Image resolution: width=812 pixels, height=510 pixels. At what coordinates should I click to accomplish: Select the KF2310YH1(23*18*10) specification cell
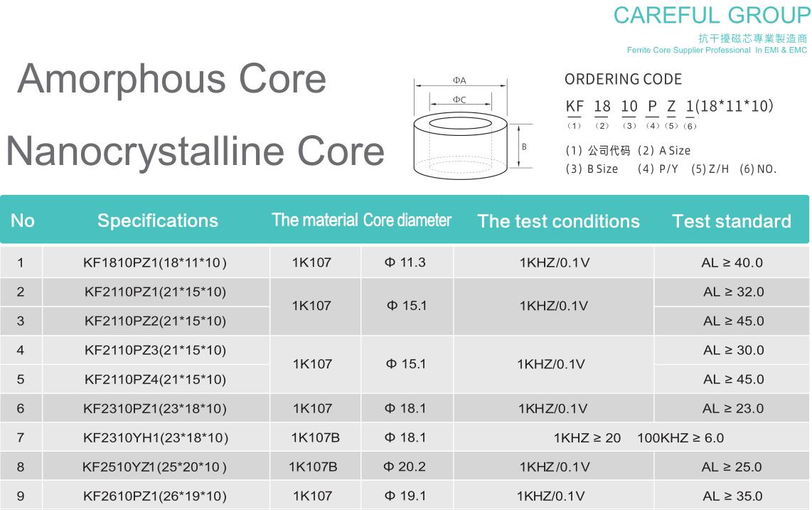click(155, 437)
